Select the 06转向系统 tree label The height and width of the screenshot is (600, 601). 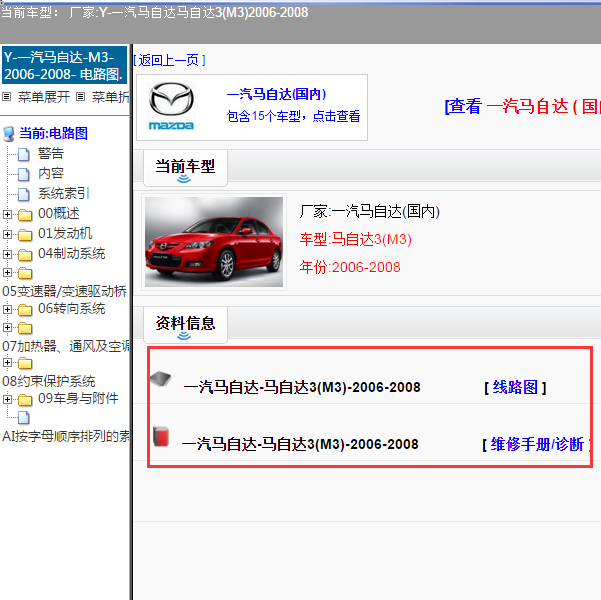(x=72, y=309)
